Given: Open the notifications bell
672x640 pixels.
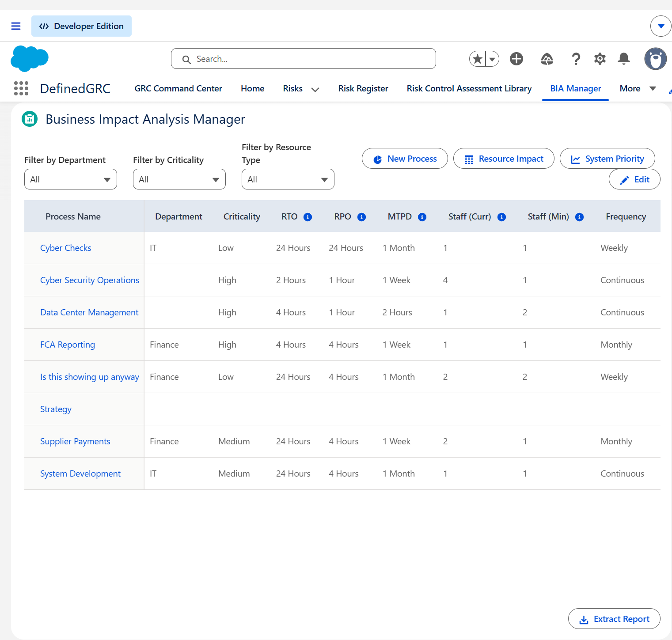Looking at the screenshot, I should tap(624, 59).
